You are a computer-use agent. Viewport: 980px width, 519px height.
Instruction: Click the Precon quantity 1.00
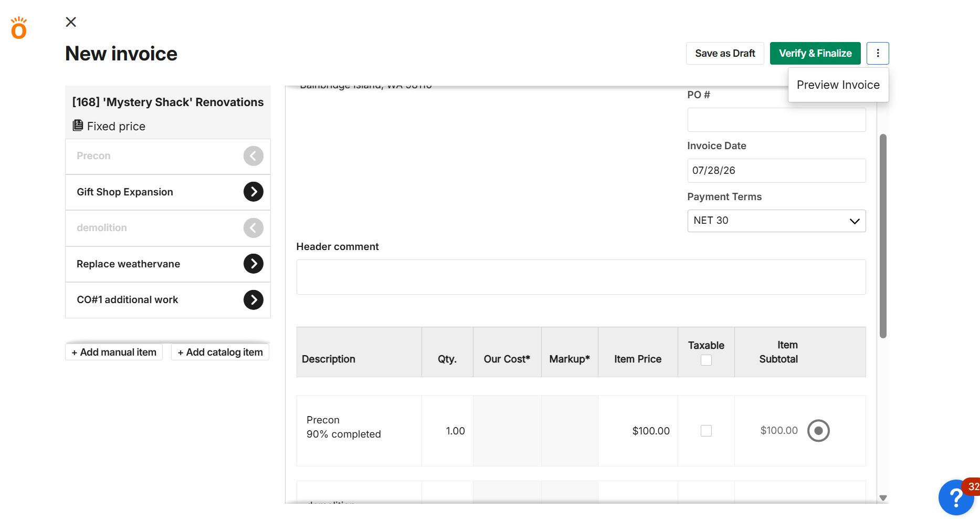[455, 431]
